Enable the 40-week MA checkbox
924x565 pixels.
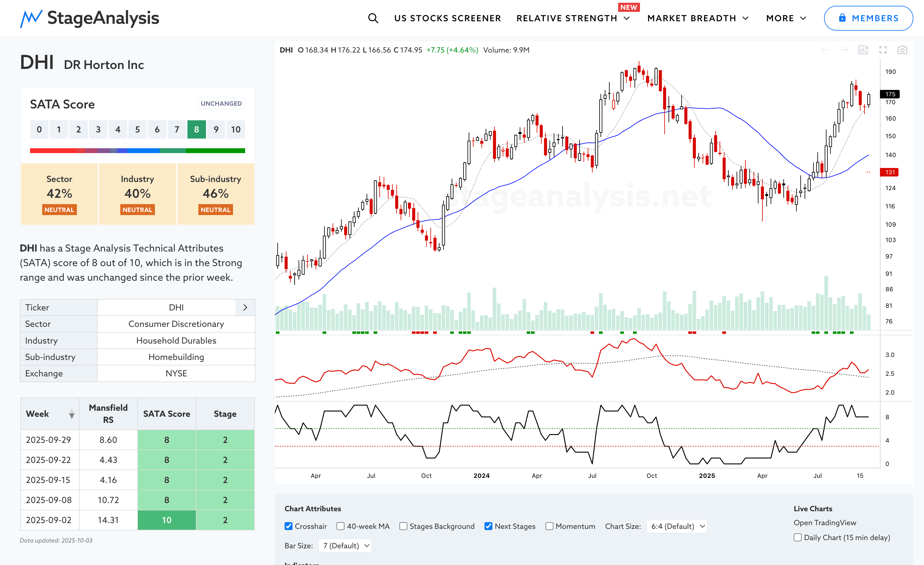click(x=341, y=526)
